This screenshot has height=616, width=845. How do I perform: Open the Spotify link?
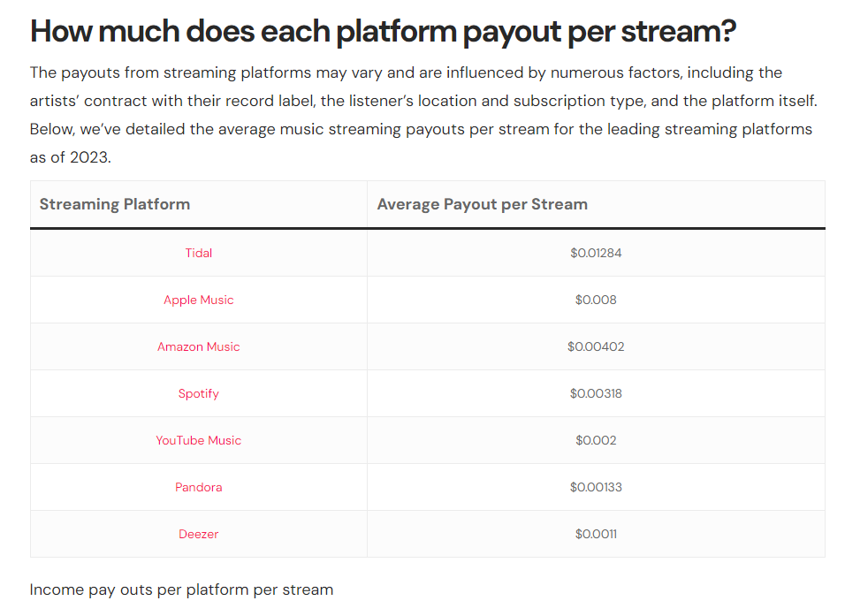point(198,393)
